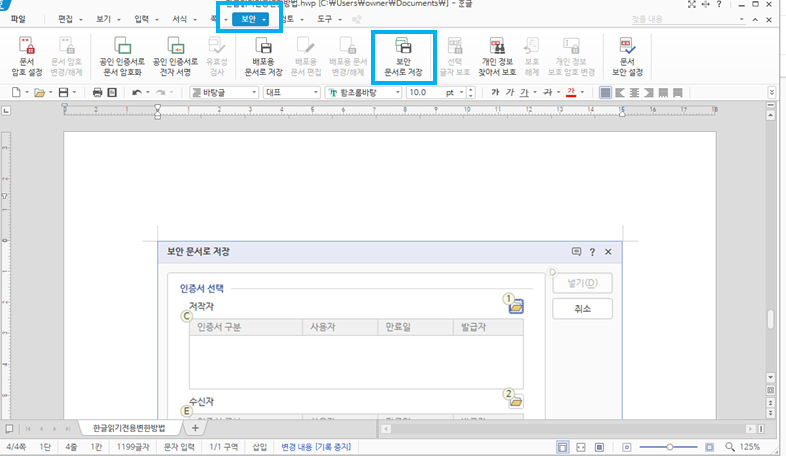Screen dimensions: 786x456
Task: Click page-width fit view icon in status bar
Action: click(581, 447)
